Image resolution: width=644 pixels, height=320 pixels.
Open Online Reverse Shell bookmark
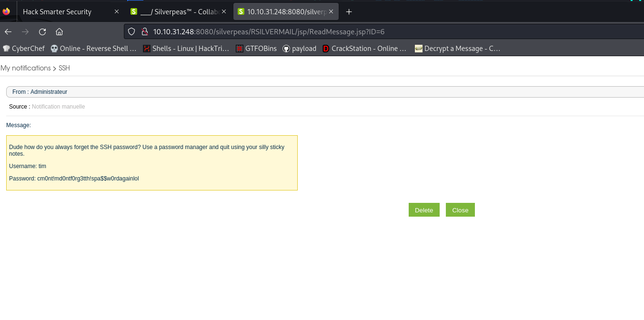coord(94,49)
